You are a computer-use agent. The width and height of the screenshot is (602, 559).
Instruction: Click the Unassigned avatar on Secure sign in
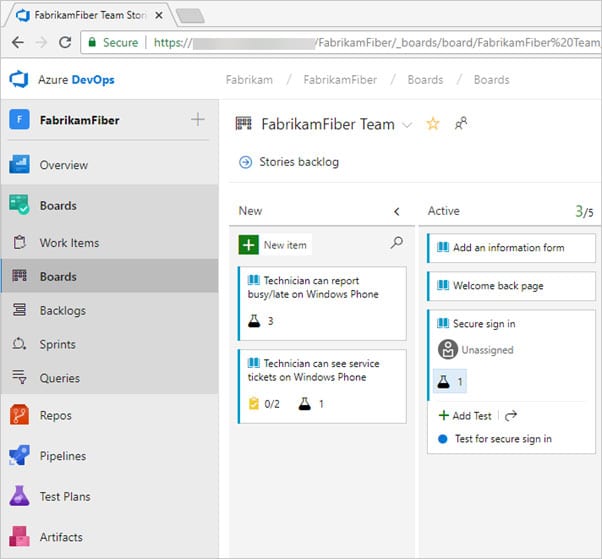tap(448, 349)
